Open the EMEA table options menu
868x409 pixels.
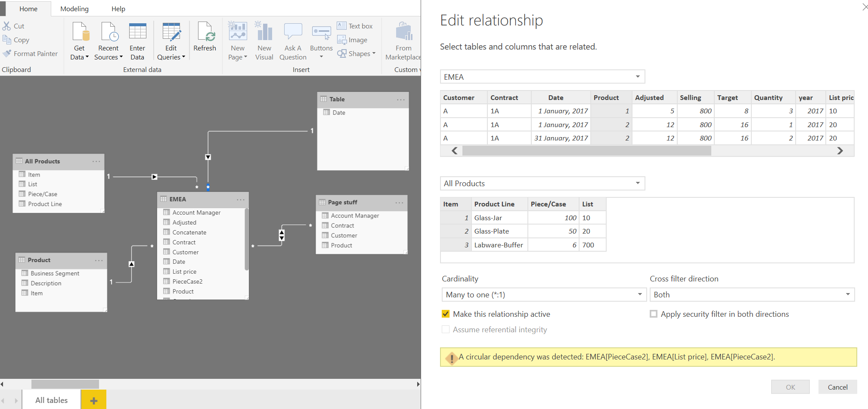(240, 199)
